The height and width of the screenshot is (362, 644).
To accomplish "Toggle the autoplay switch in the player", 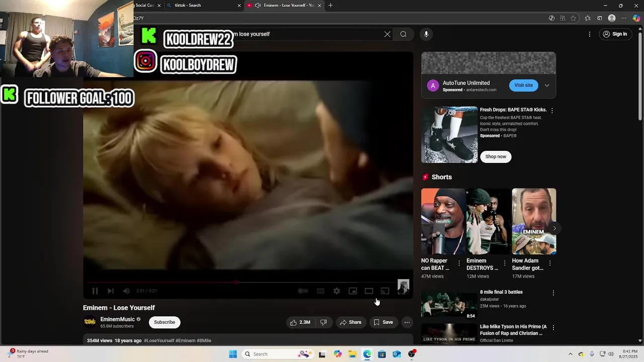I will tap(303, 291).
